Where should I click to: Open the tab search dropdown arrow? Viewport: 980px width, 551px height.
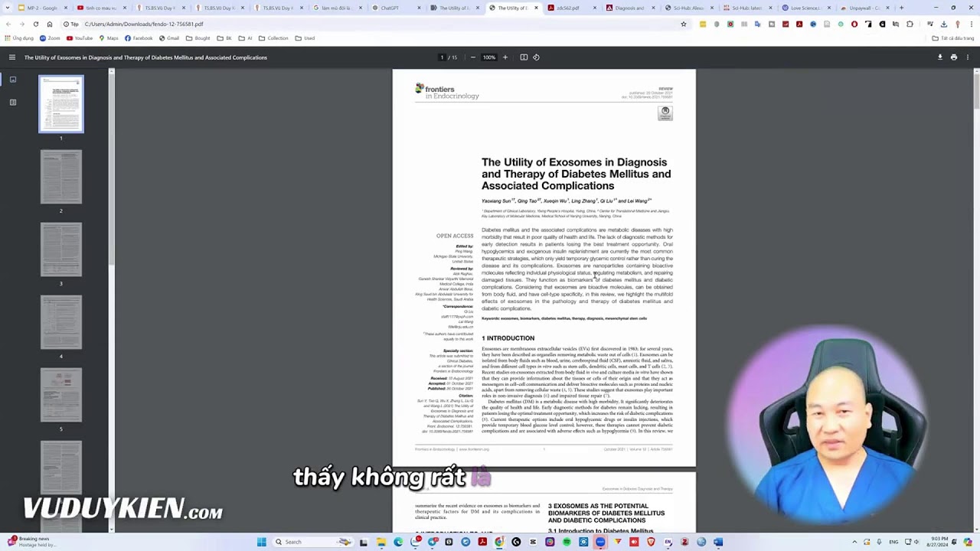(x=8, y=8)
